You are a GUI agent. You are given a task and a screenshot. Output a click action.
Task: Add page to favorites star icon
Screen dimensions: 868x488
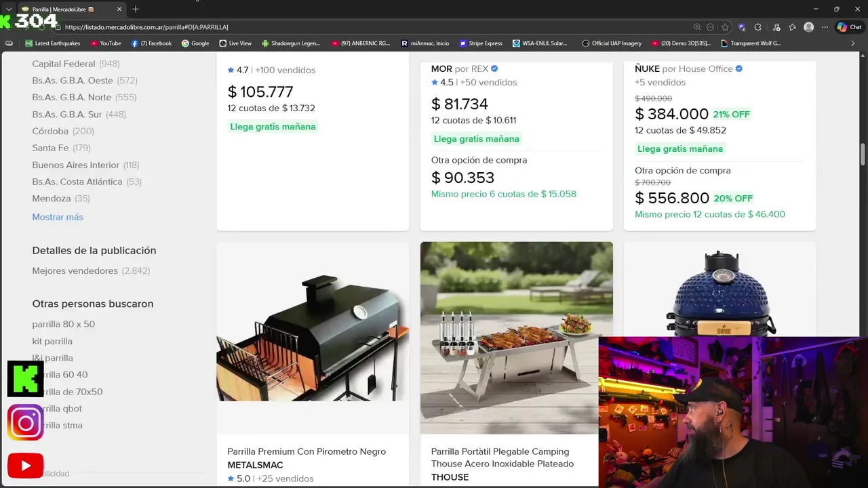tap(725, 27)
